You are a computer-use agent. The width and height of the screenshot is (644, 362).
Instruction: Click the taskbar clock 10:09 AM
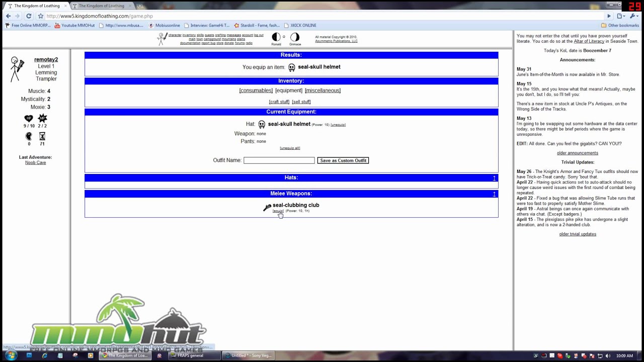point(624,356)
